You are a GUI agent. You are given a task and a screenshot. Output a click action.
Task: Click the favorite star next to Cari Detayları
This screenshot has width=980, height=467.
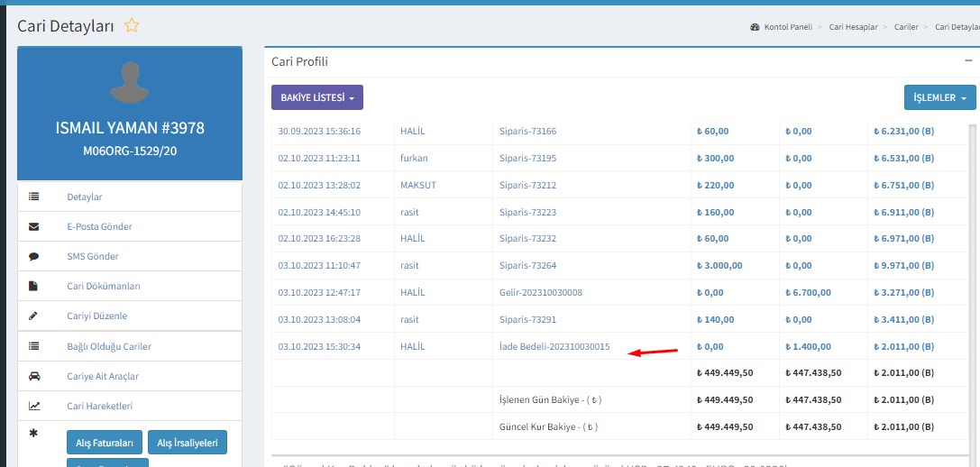coord(132,26)
